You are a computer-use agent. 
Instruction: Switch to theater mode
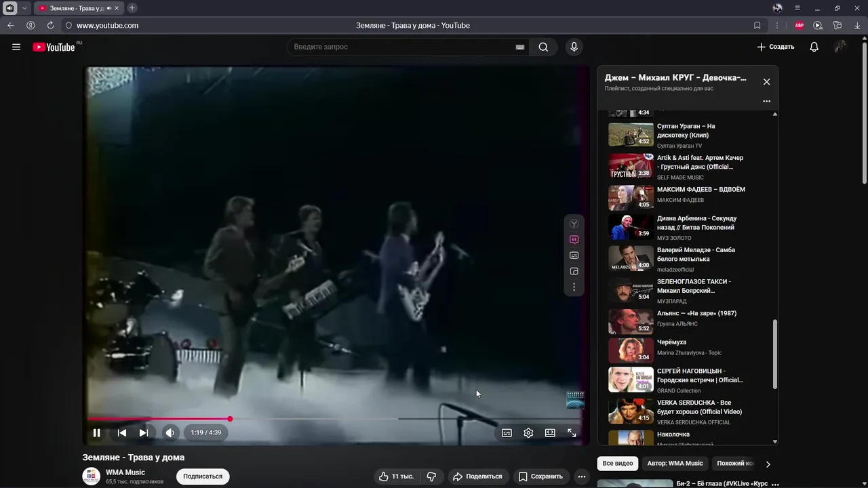pyautogui.click(x=550, y=432)
